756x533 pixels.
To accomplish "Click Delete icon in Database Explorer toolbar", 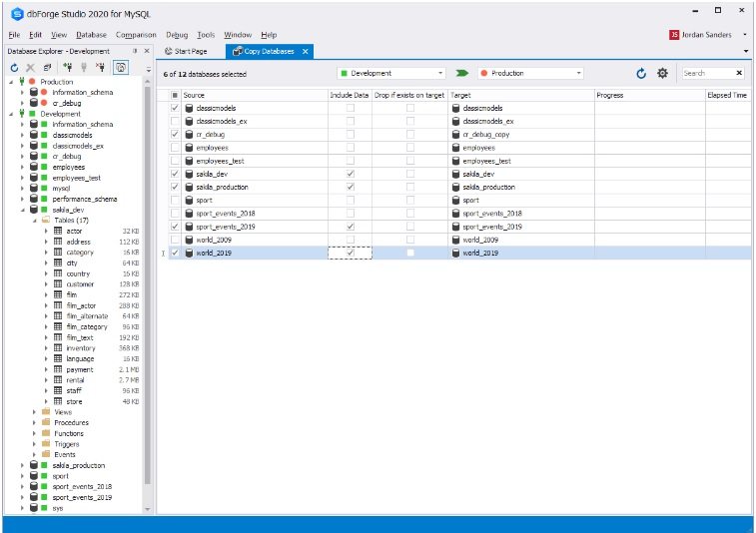I will (x=30, y=68).
